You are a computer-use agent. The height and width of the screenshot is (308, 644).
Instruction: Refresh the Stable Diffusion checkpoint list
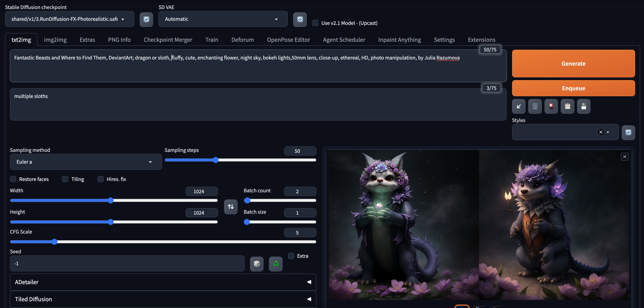pyautogui.click(x=146, y=19)
